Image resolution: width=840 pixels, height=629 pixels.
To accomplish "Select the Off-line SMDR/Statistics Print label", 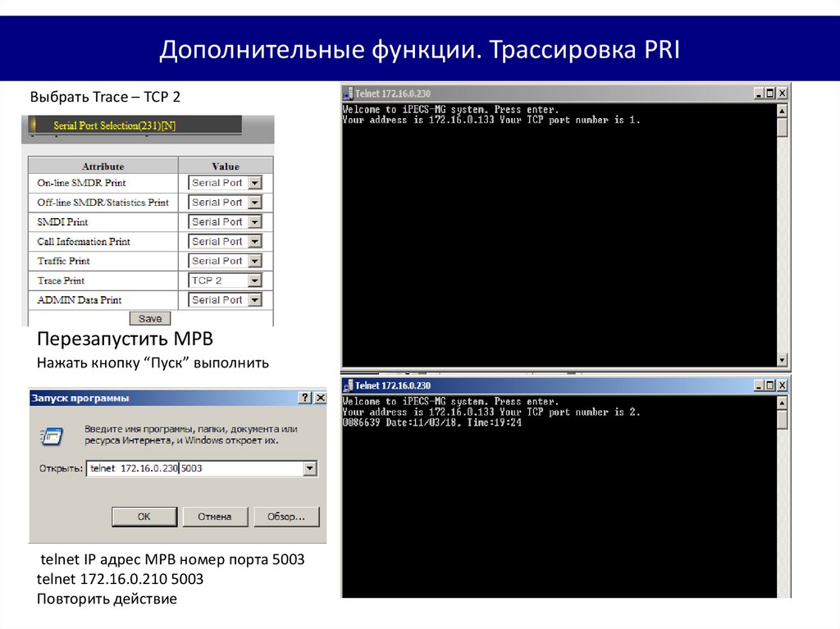I will (x=103, y=203).
